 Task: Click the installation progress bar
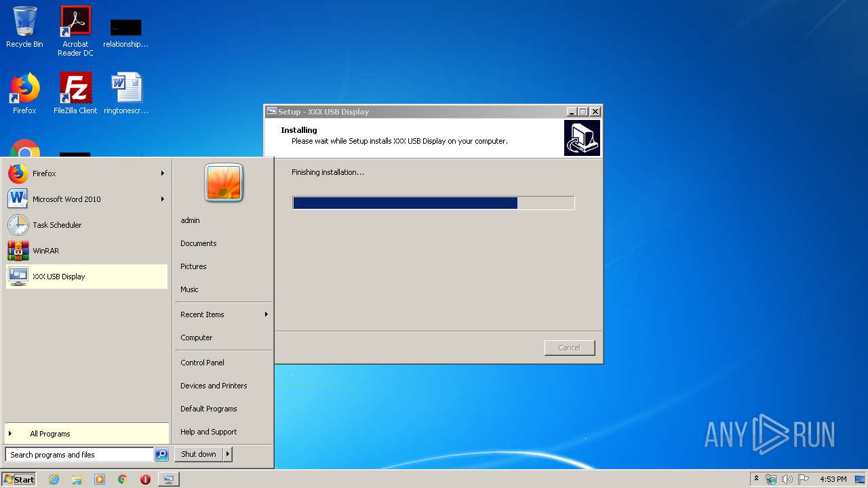pyautogui.click(x=433, y=203)
